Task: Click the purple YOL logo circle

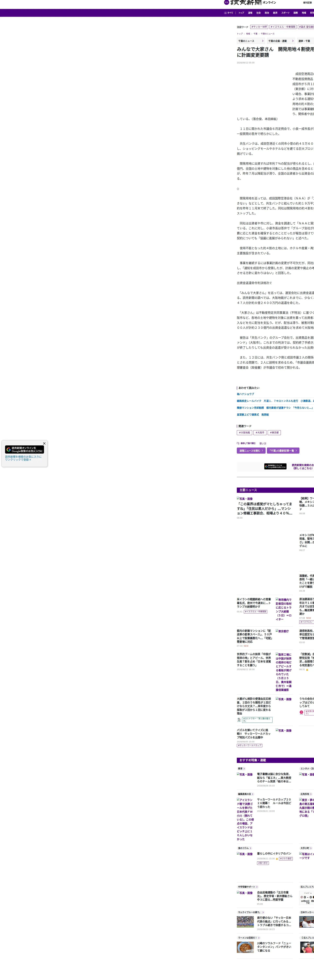Action: click(226, 2)
